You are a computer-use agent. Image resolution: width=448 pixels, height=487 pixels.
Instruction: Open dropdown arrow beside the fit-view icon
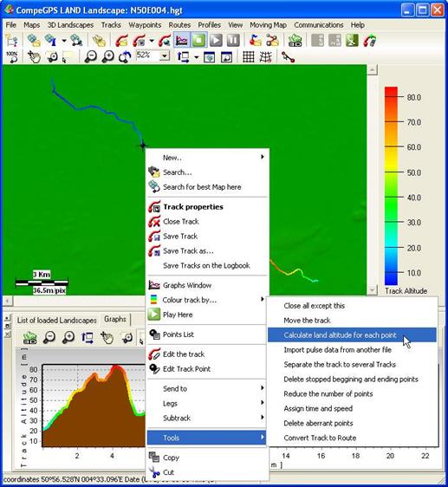[196, 57]
